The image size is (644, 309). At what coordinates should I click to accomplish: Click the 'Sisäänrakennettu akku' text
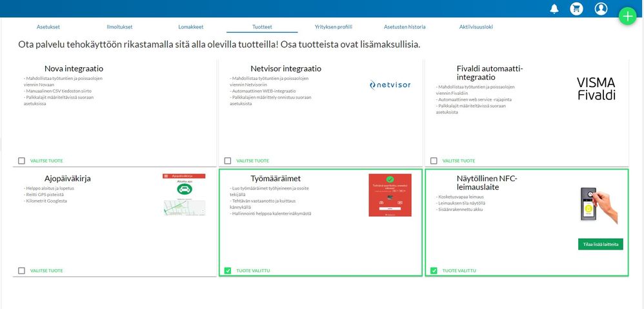[459, 210]
